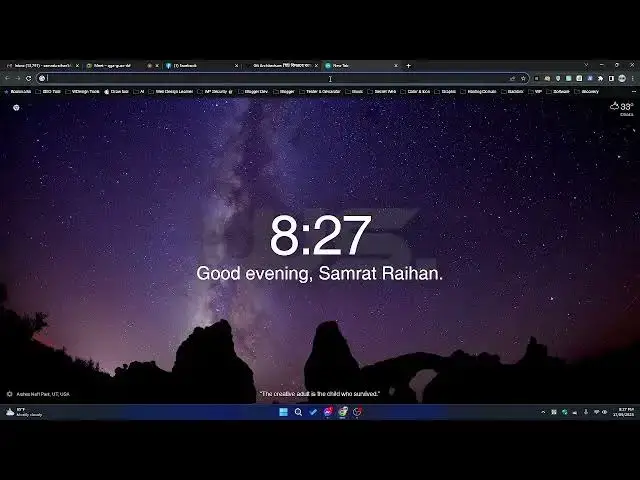Click the browser forward arrow
The height and width of the screenshot is (480, 640).
[x=18, y=78]
